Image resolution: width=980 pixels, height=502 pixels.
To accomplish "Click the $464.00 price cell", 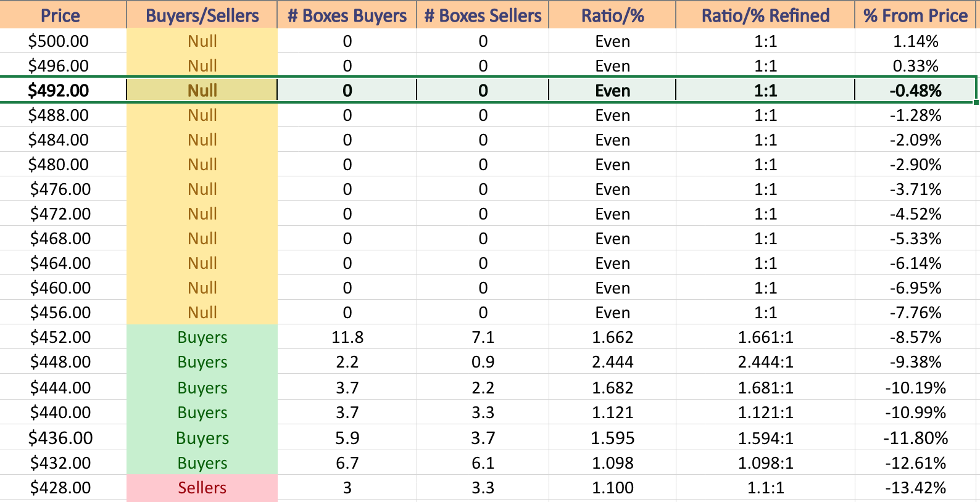I will [63, 263].
